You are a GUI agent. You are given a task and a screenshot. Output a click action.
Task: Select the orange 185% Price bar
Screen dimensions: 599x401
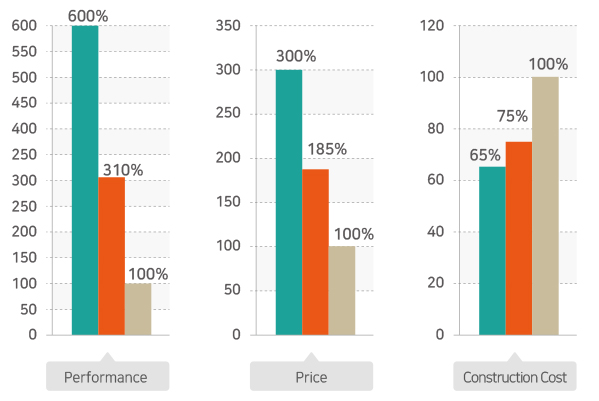tap(316, 252)
